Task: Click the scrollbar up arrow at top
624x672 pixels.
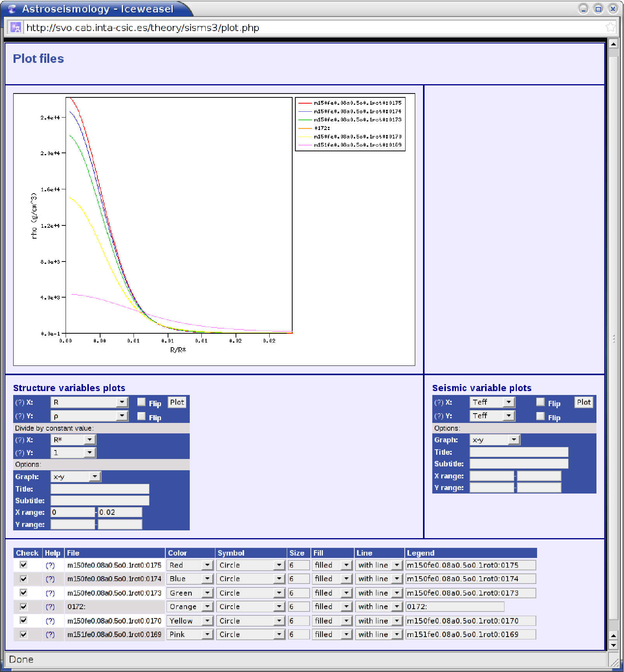Action: tap(613, 44)
